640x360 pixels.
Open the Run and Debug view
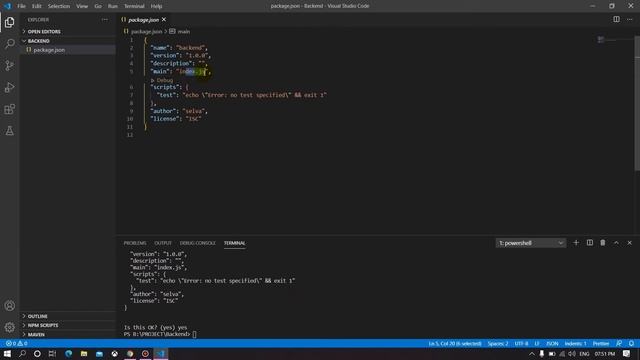(9, 87)
